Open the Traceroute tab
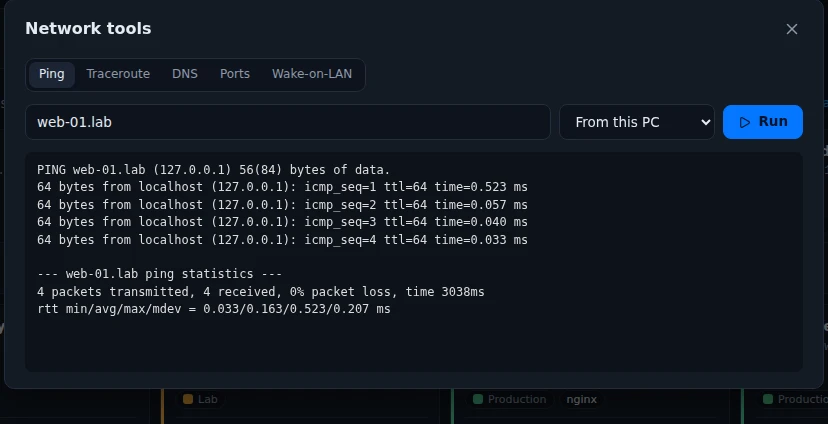The height and width of the screenshot is (424, 828). 118,74
